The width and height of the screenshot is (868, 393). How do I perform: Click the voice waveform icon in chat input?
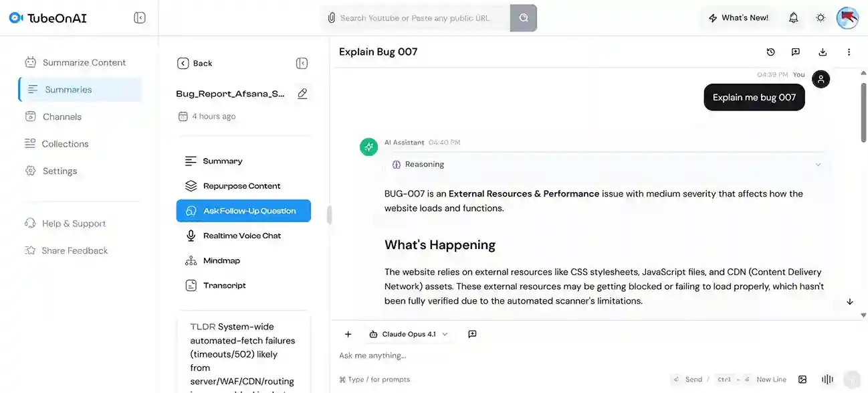pyautogui.click(x=827, y=379)
